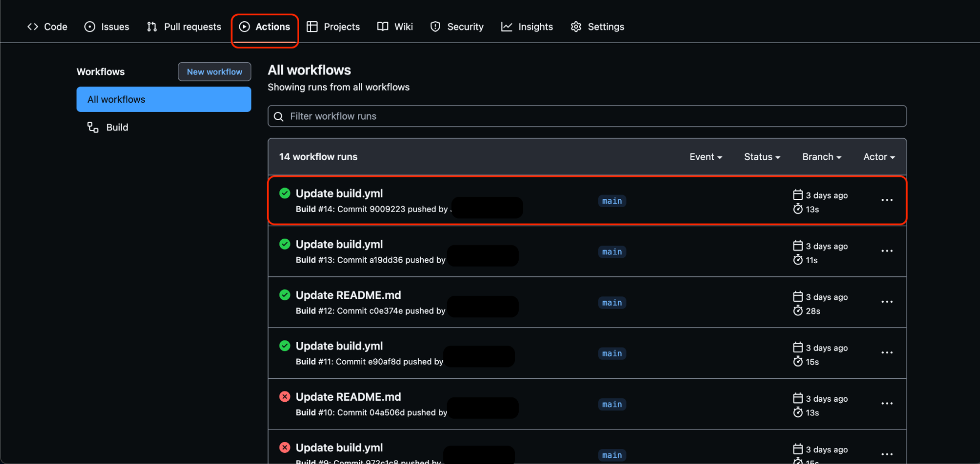The height and width of the screenshot is (464, 980).
Task: Open the Pull requests tab
Action: [184, 27]
